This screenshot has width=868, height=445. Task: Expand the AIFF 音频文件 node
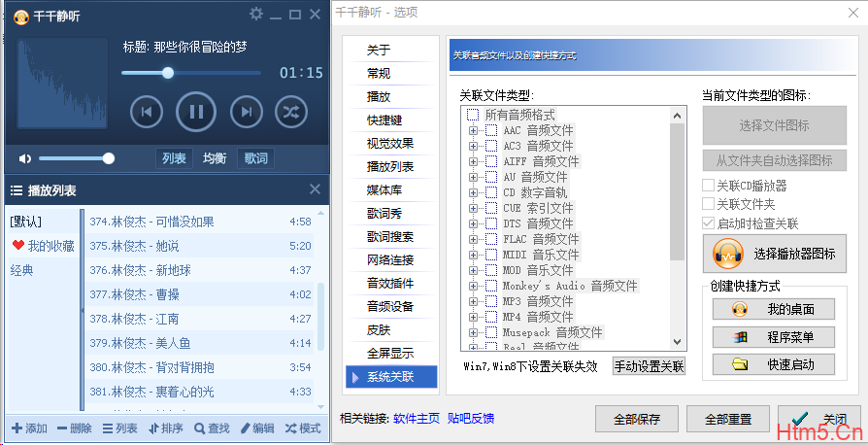coord(473,162)
